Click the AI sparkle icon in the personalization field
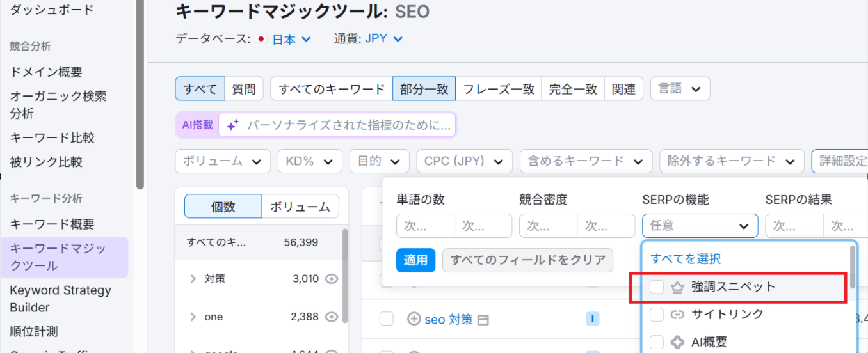The width and height of the screenshot is (868, 353). 233,125
